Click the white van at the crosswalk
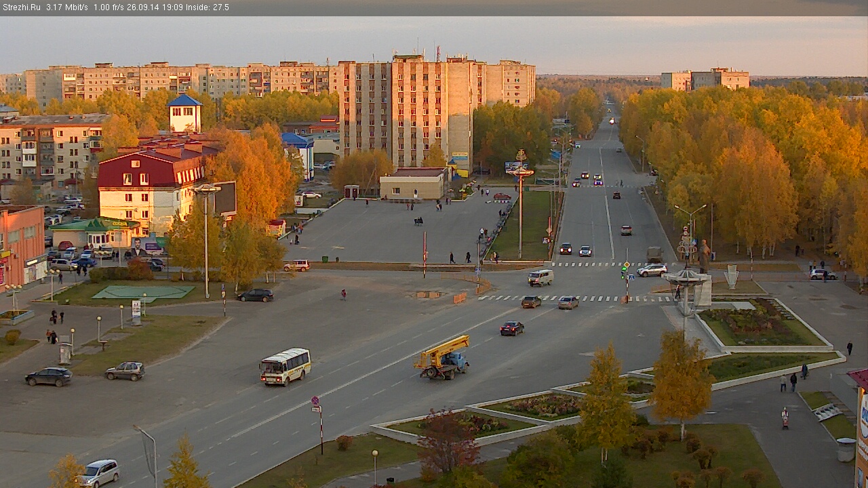868x488 pixels. (540, 278)
